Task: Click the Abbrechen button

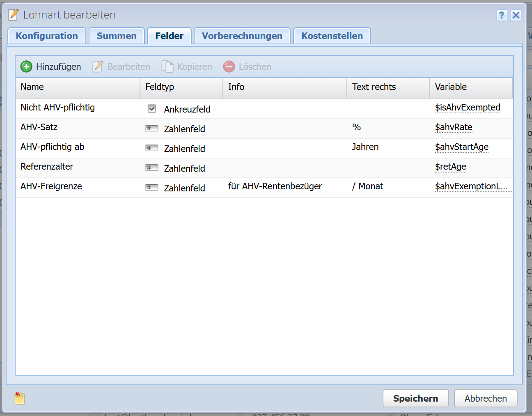Action: pyautogui.click(x=485, y=398)
